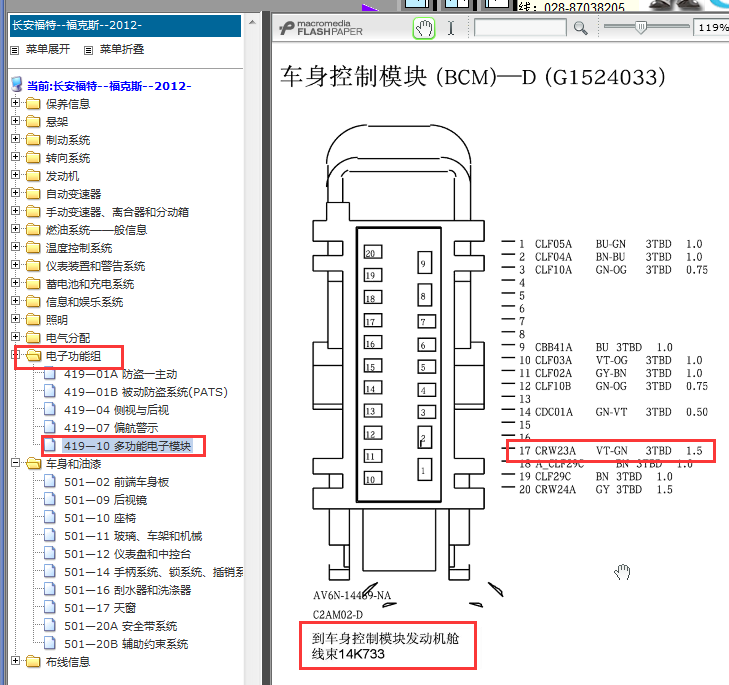Expand the 仪表装置和警告系统 folder
729x685 pixels.
pyautogui.click(x=15, y=265)
